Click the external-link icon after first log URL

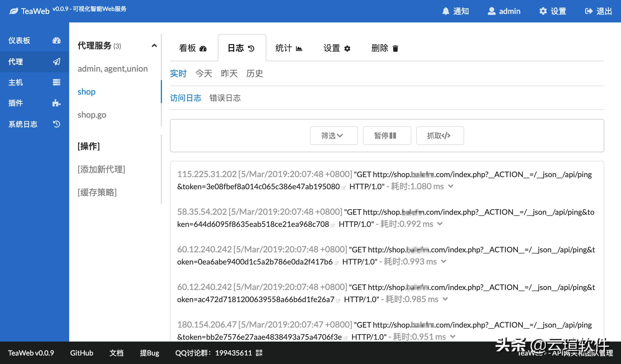click(x=343, y=187)
